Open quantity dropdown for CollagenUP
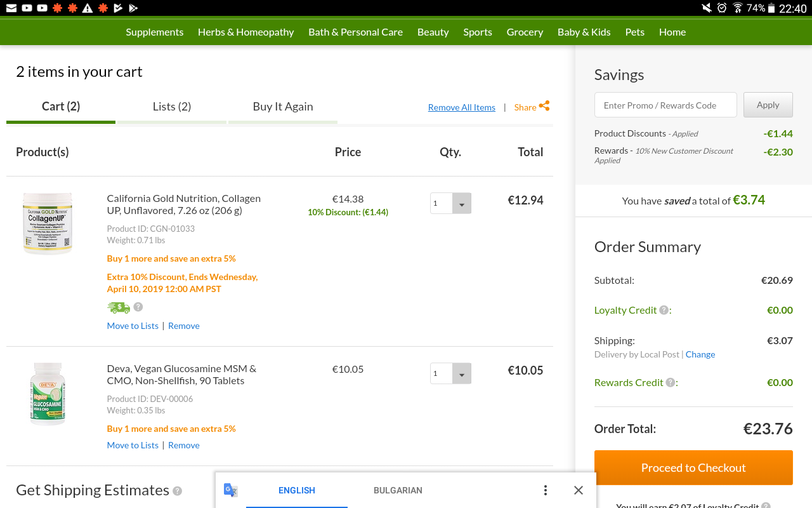This screenshot has width=812, height=508. [x=461, y=204]
